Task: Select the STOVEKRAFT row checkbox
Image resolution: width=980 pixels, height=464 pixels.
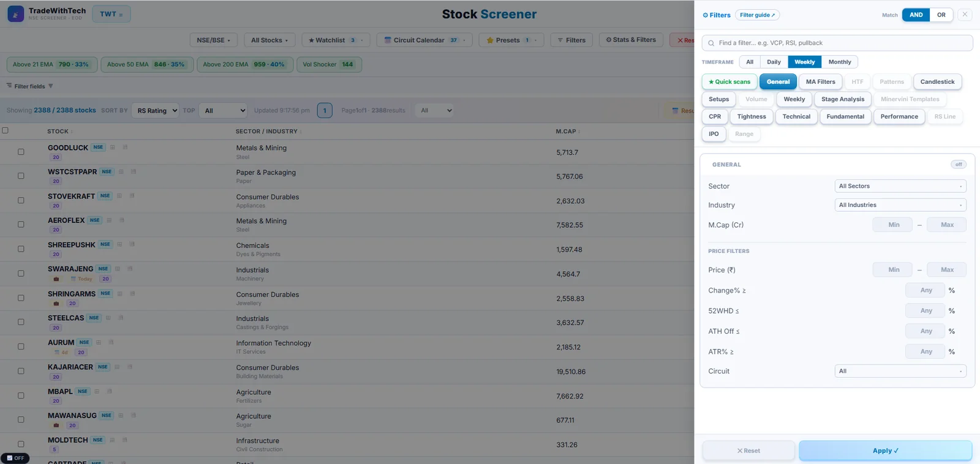Action: 21,200
